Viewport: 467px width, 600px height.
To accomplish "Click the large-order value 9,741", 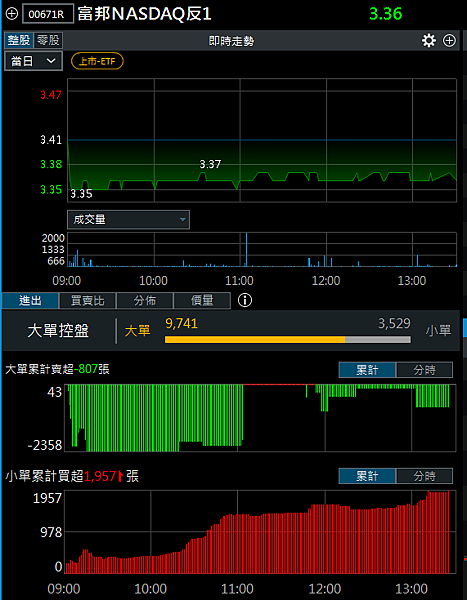I will [181, 324].
